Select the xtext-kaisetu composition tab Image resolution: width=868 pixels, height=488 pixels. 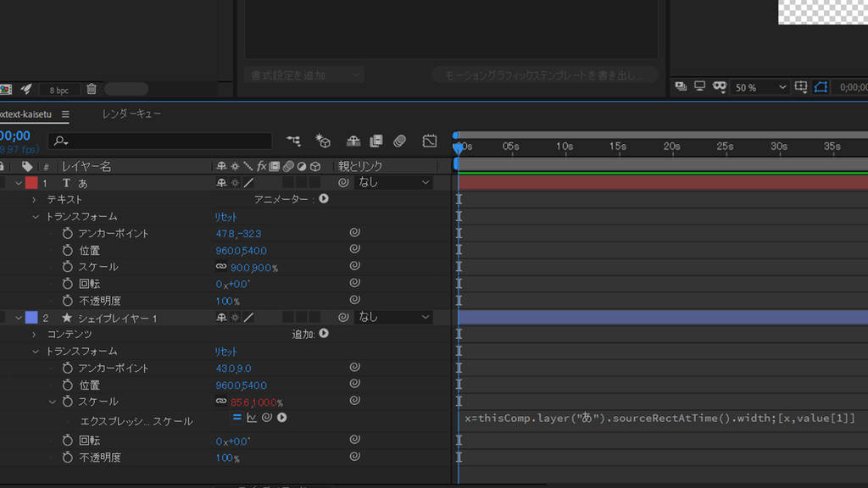(26, 114)
